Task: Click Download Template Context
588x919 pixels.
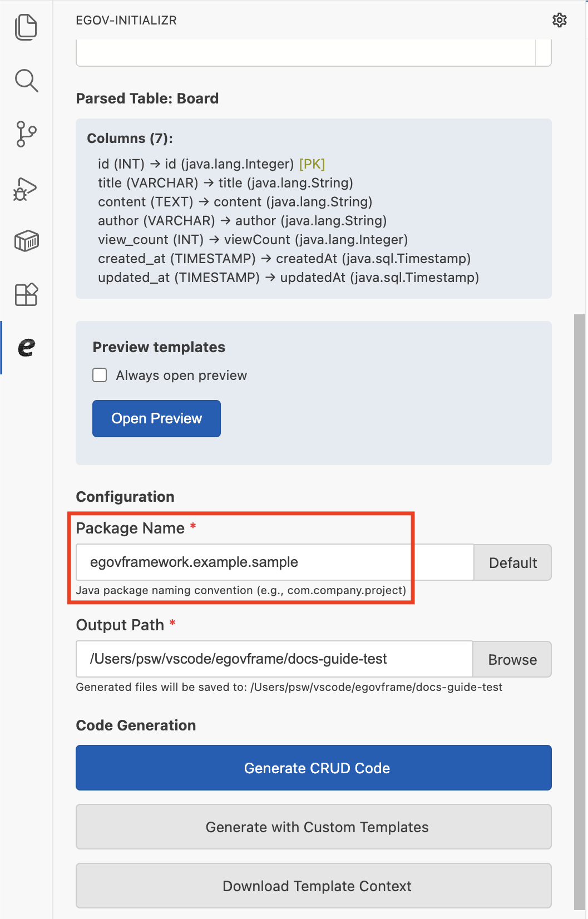Action: click(x=313, y=886)
